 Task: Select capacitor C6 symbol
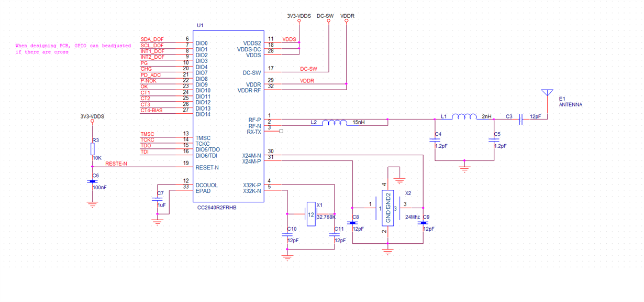point(92,181)
